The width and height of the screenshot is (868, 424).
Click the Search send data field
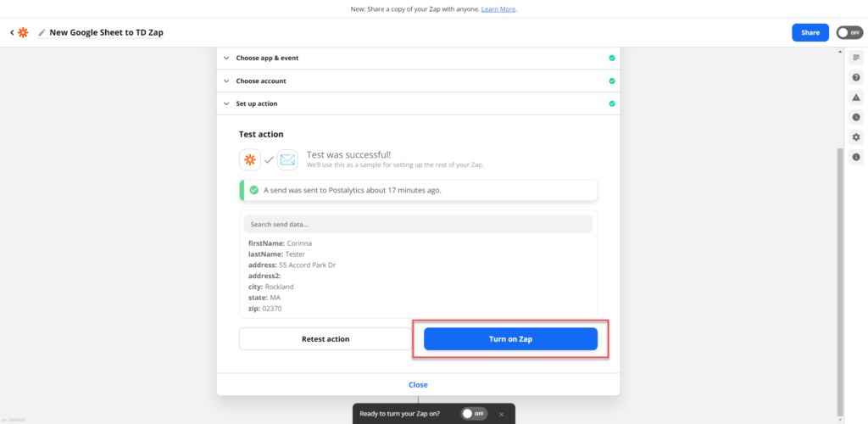click(x=418, y=224)
